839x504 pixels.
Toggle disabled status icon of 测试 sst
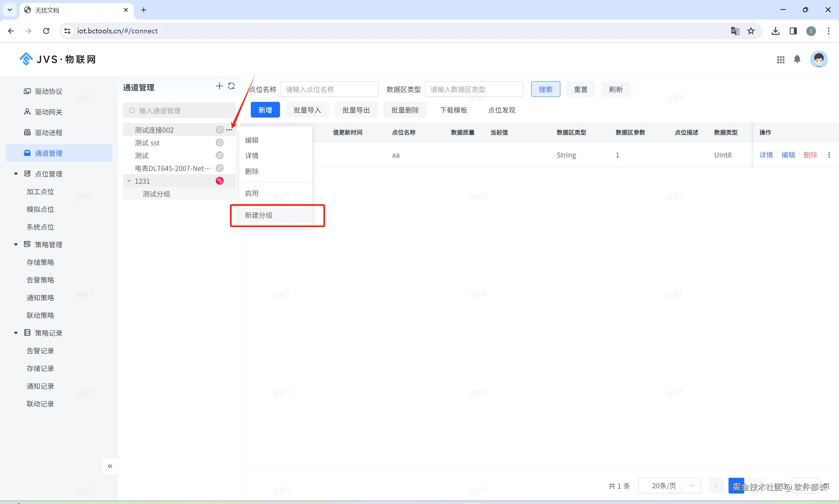[x=220, y=143]
